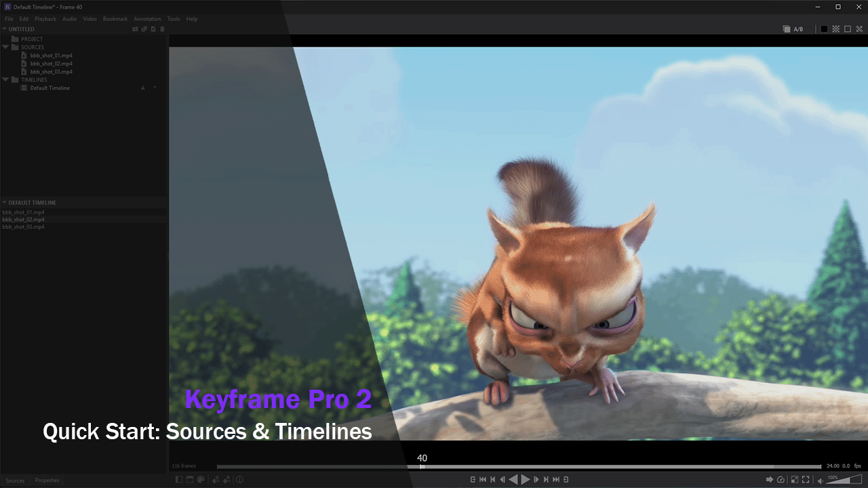Select bbb_shot_01.mp4 in the Sources tree
The image size is (868, 488).
tap(52, 56)
